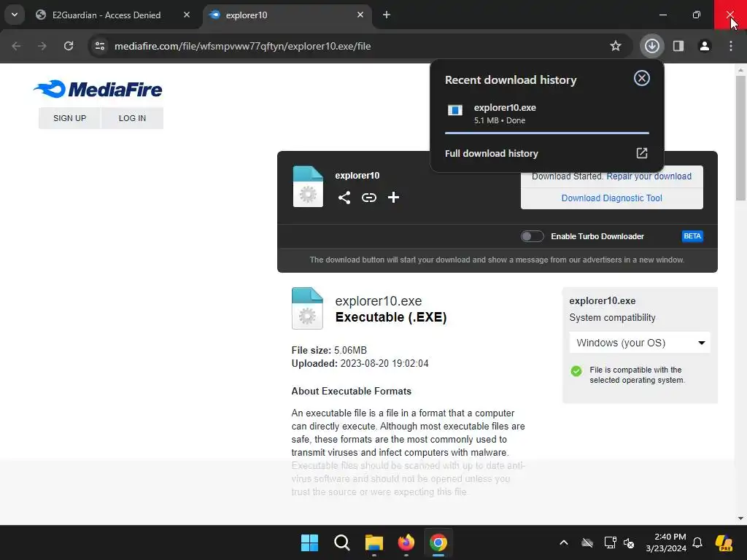The image size is (747, 560).
Task: Open the clock showing 2:40 PM
Action: (x=666, y=542)
